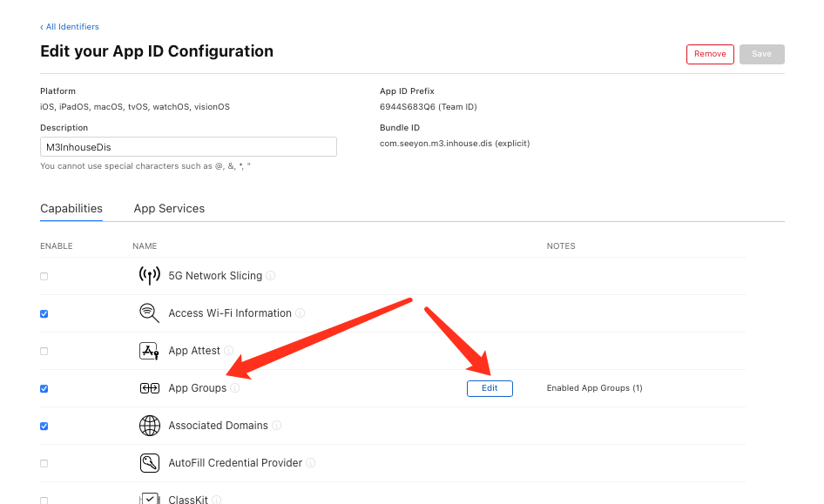The width and height of the screenshot is (824, 504).
Task: Click the 5G Network Slicing antenna icon
Action: click(149, 276)
